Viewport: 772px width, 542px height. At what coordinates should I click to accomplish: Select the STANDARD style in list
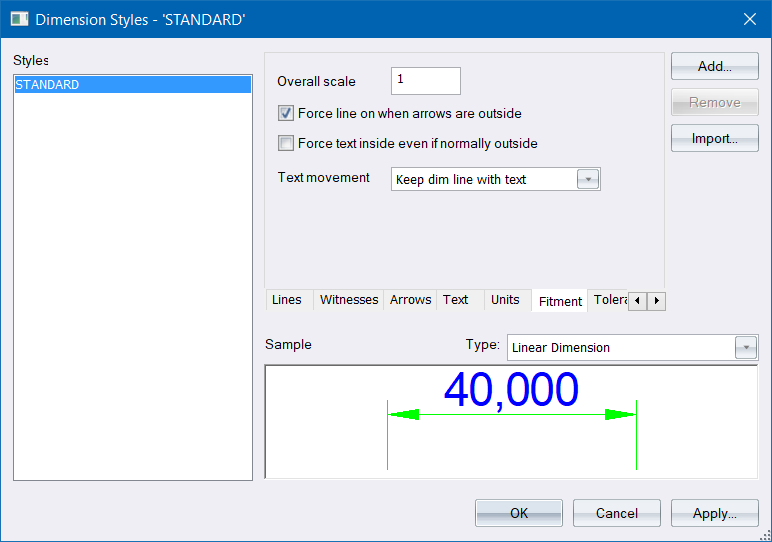click(132, 85)
